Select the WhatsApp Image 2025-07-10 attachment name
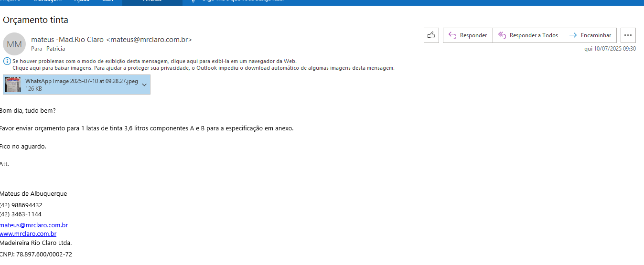The image size is (644, 265). (x=81, y=81)
